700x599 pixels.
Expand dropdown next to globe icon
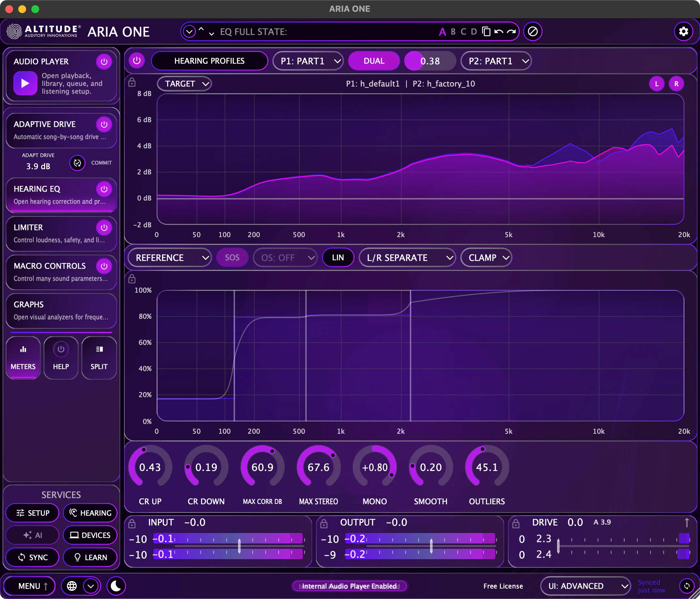click(91, 586)
